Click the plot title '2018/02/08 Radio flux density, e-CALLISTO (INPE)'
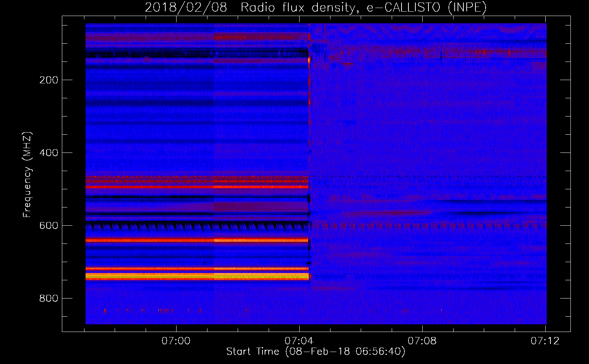589x364 pixels. point(316,7)
